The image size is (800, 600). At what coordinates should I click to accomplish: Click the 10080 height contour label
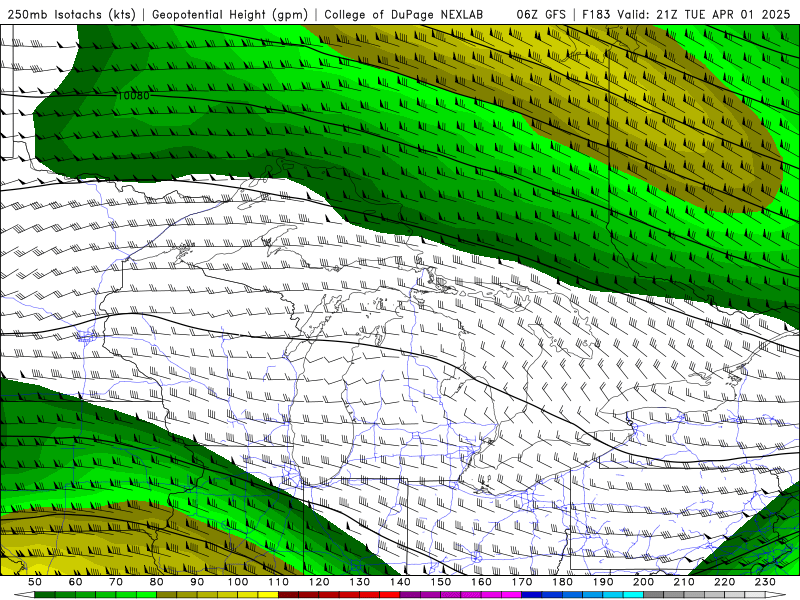(133, 95)
